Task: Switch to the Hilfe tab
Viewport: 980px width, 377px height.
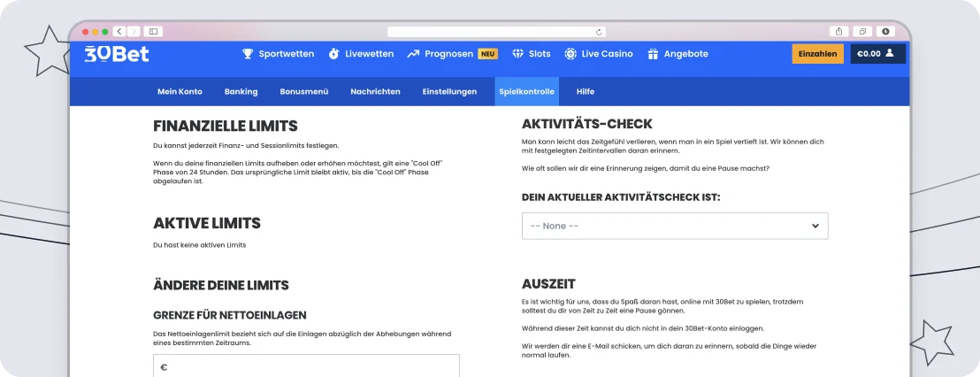Action: point(586,91)
